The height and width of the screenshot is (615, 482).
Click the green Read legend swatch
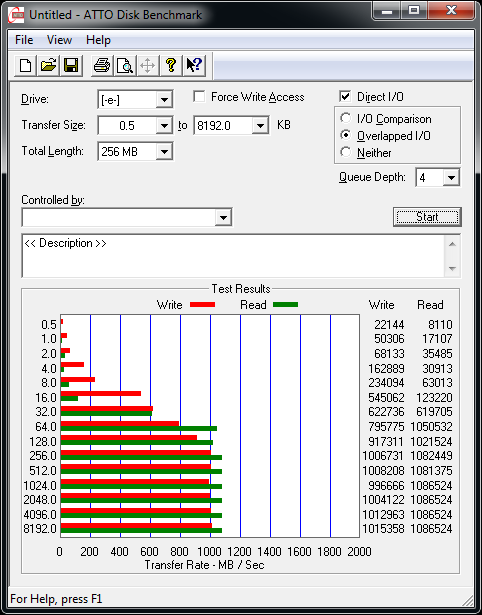tap(286, 305)
